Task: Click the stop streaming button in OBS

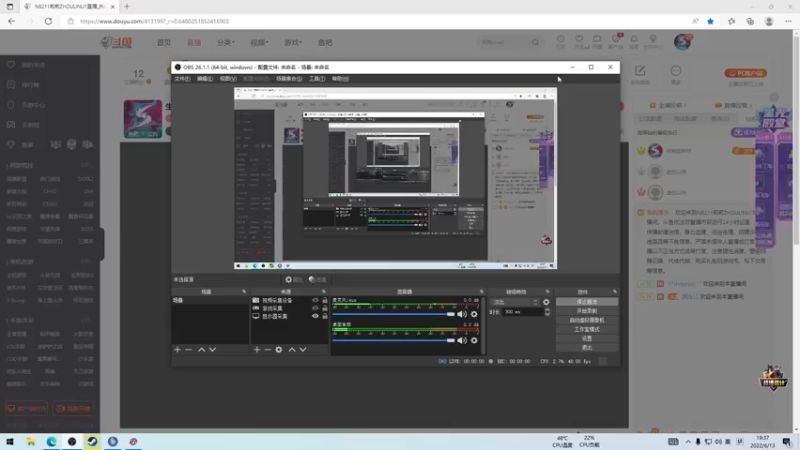Action: tap(587, 302)
